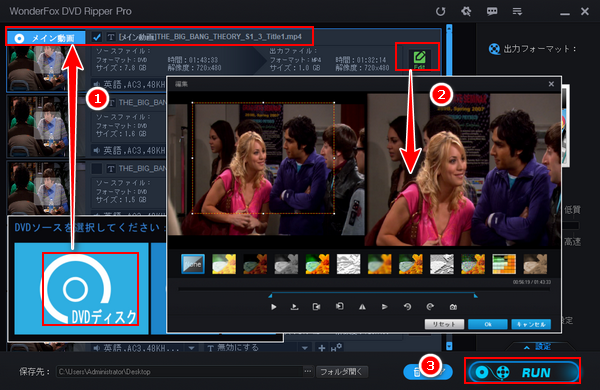
Task: Click the vertical flip icon
Action: pyautogui.click(x=384, y=307)
